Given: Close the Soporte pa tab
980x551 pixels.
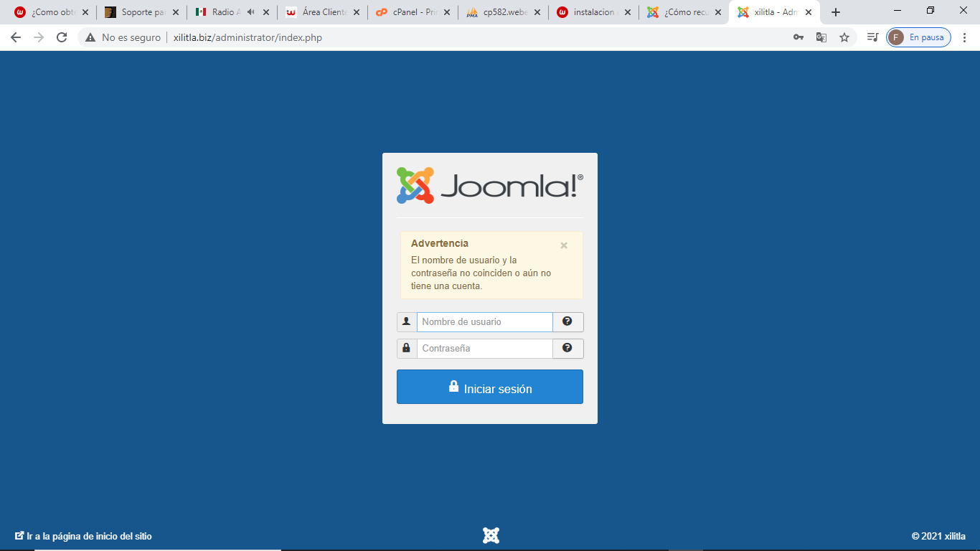Looking at the screenshot, I should pyautogui.click(x=176, y=12).
